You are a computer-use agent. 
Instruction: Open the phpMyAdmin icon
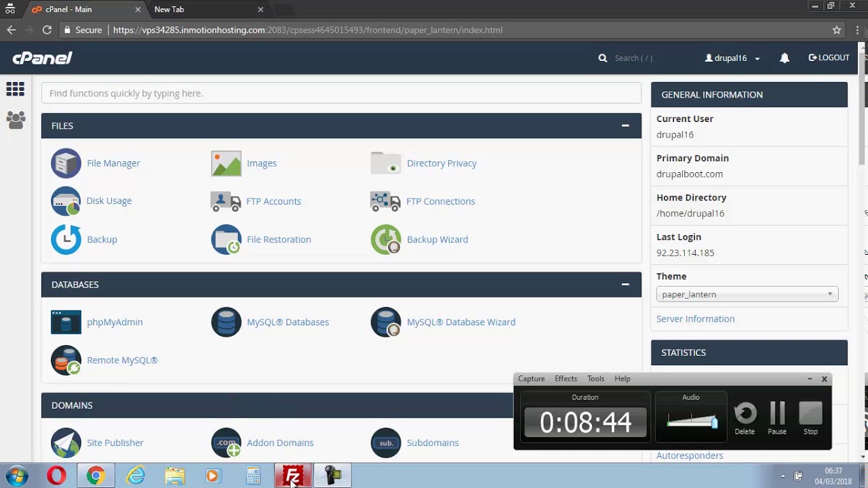click(66, 322)
